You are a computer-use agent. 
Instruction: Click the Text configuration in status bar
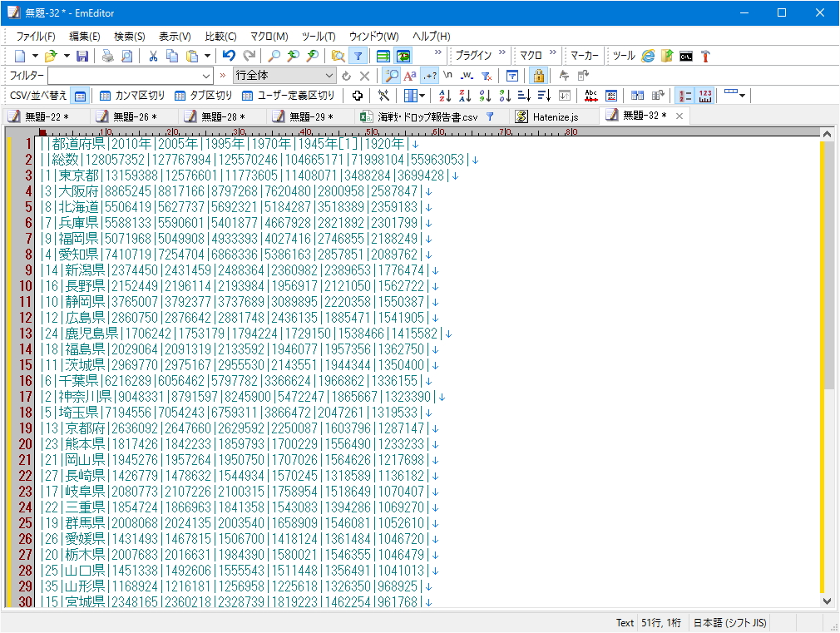pyautogui.click(x=625, y=623)
